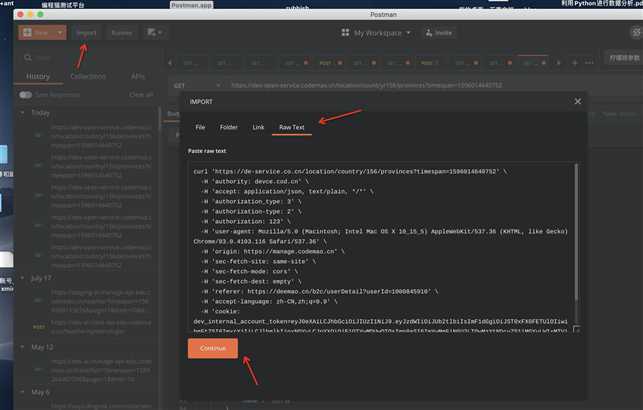Collapse the Today history group
Screen dimensions: 643x410
(x=23, y=113)
